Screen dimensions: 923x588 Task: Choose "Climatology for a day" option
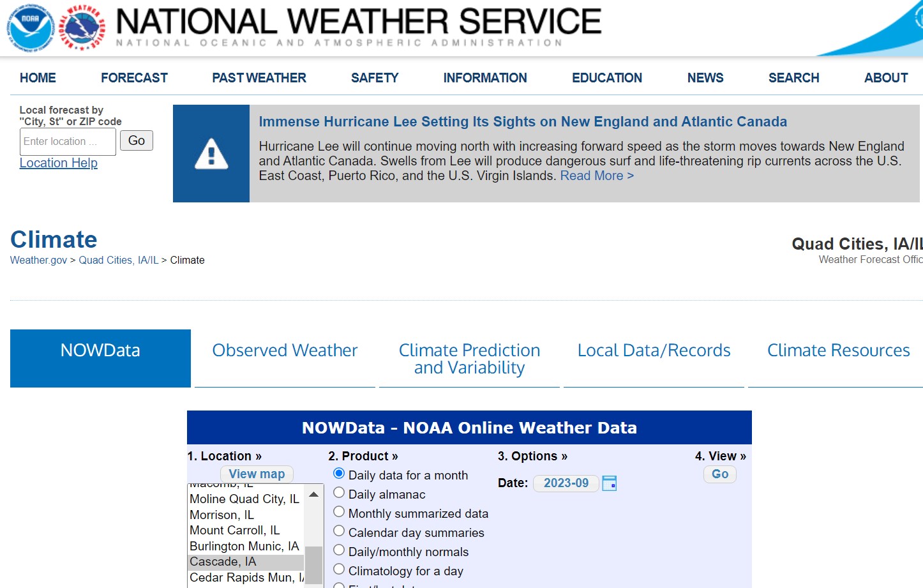point(339,569)
